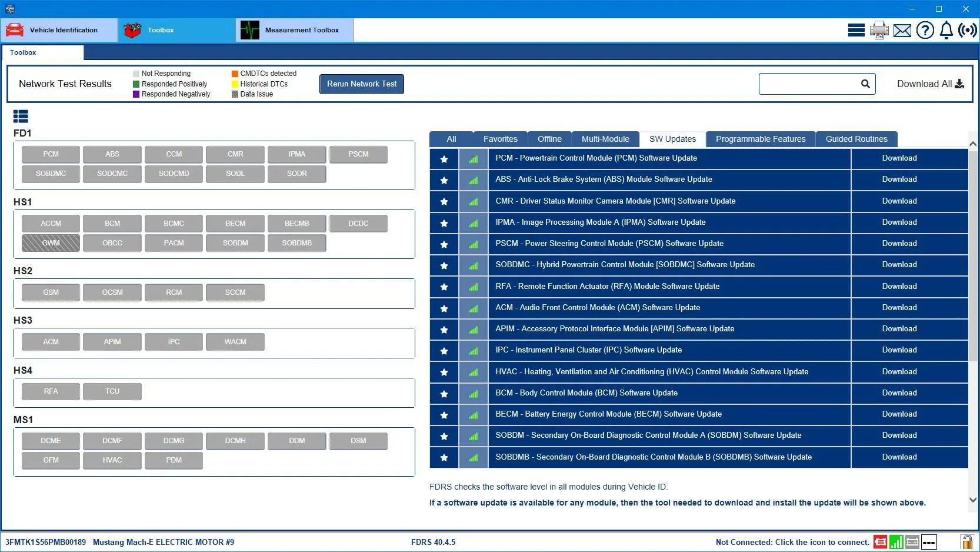Click the red connection icon in status bar

[881, 542]
